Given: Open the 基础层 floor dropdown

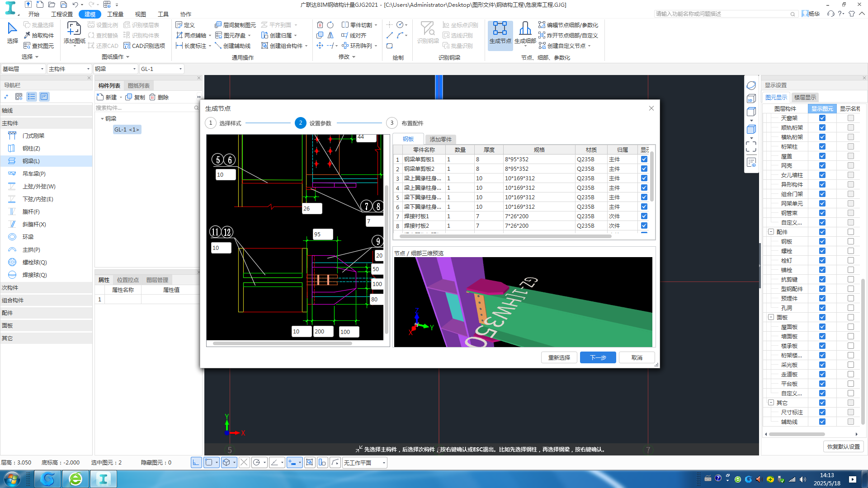Looking at the screenshot, I should pyautogui.click(x=23, y=69).
